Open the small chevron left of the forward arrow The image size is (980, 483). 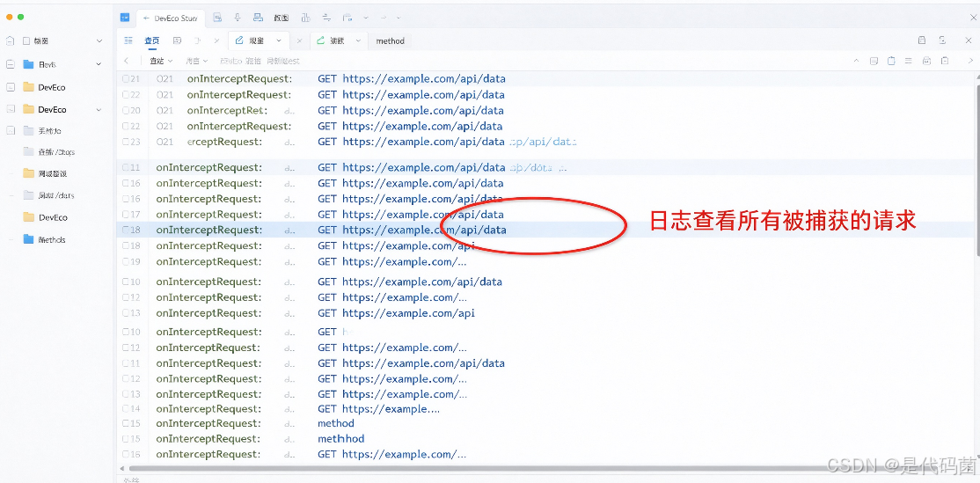[x=366, y=18]
